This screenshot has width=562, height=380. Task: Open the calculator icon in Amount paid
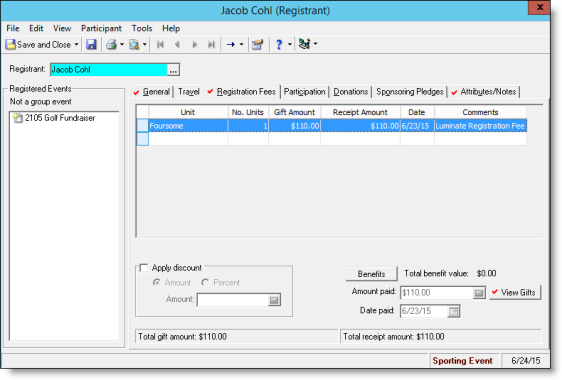pos(479,293)
